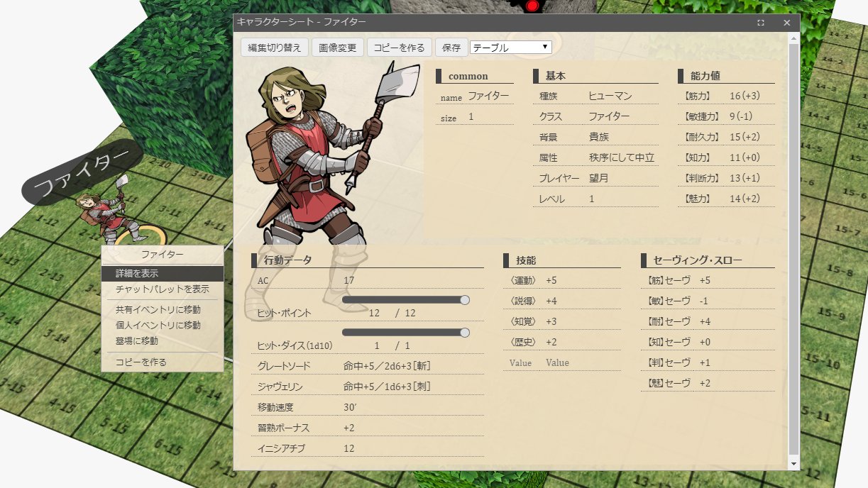Adjust the ヒット・ダイス slider
868x488 pixels.
coord(406,332)
